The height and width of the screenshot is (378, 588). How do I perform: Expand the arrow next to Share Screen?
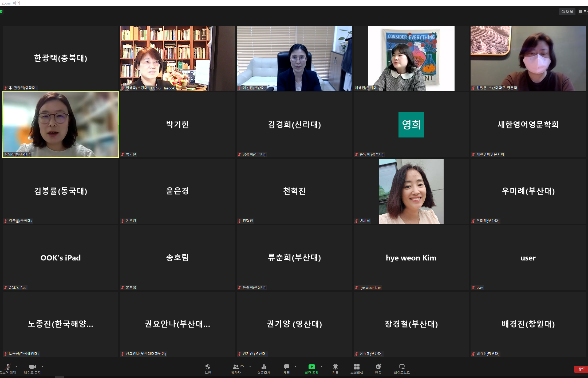pyautogui.click(x=322, y=367)
